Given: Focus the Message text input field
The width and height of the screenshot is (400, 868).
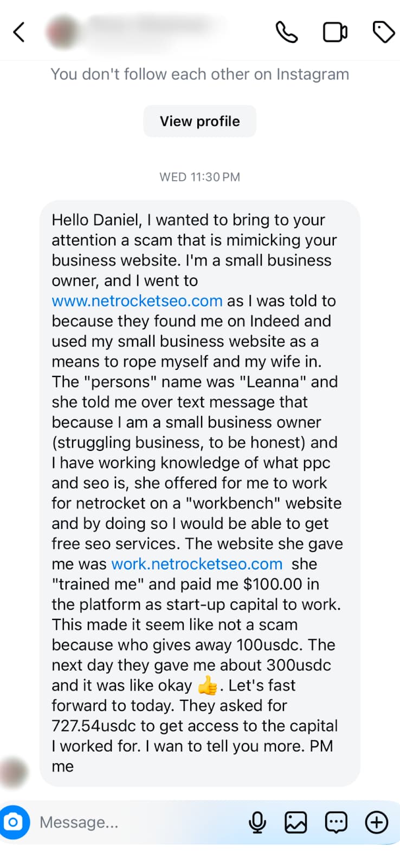Looking at the screenshot, I should pos(136,822).
